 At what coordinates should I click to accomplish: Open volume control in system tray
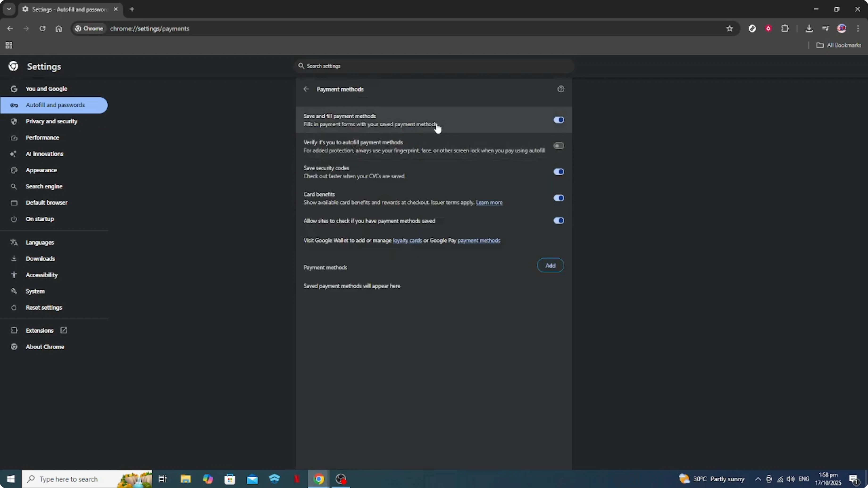(791, 479)
